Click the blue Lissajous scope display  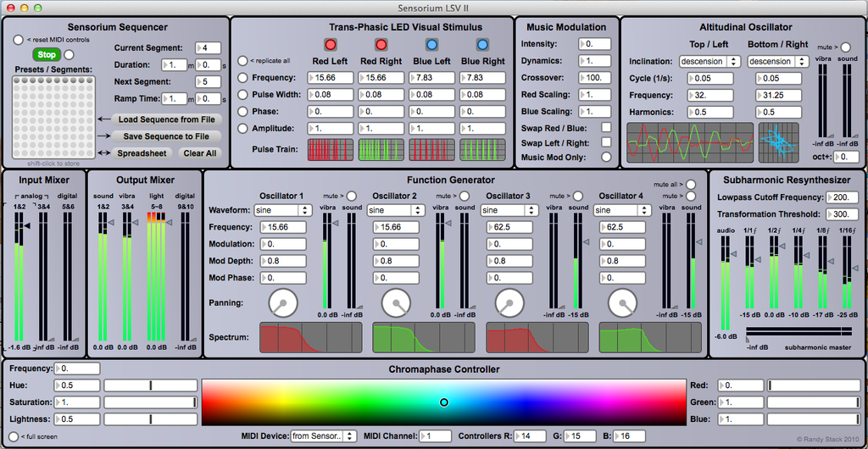(779, 143)
